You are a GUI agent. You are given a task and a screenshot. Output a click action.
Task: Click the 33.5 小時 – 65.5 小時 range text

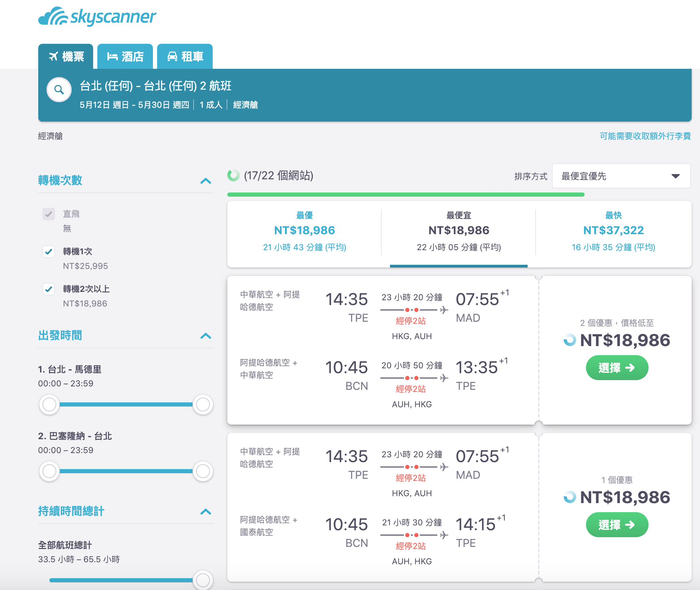click(79, 559)
